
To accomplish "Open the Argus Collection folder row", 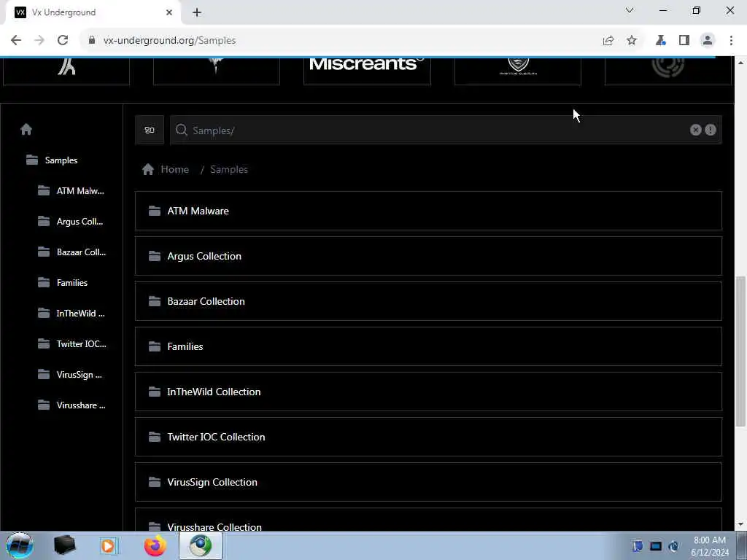I will (428, 256).
